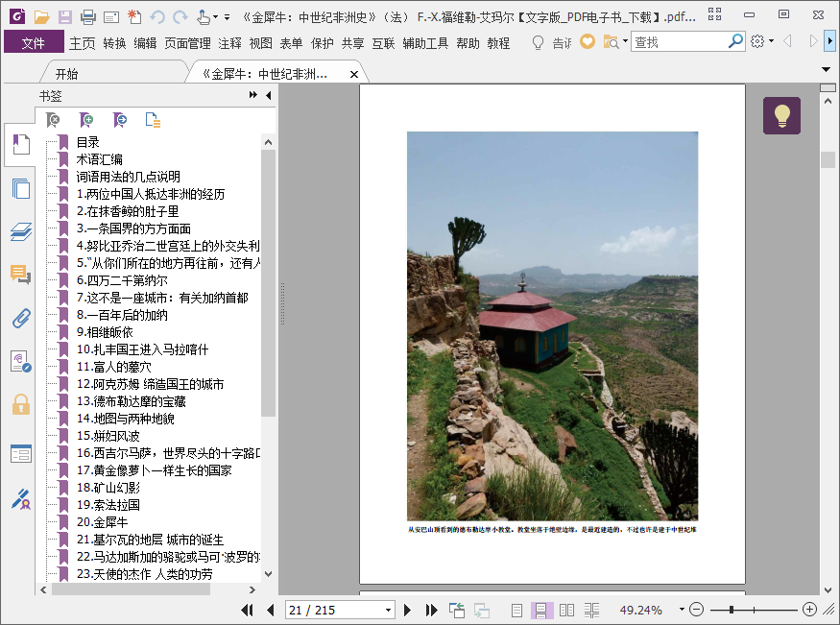Select continuous facing view mode
Screen dimensions: 840x625
click(x=592, y=610)
